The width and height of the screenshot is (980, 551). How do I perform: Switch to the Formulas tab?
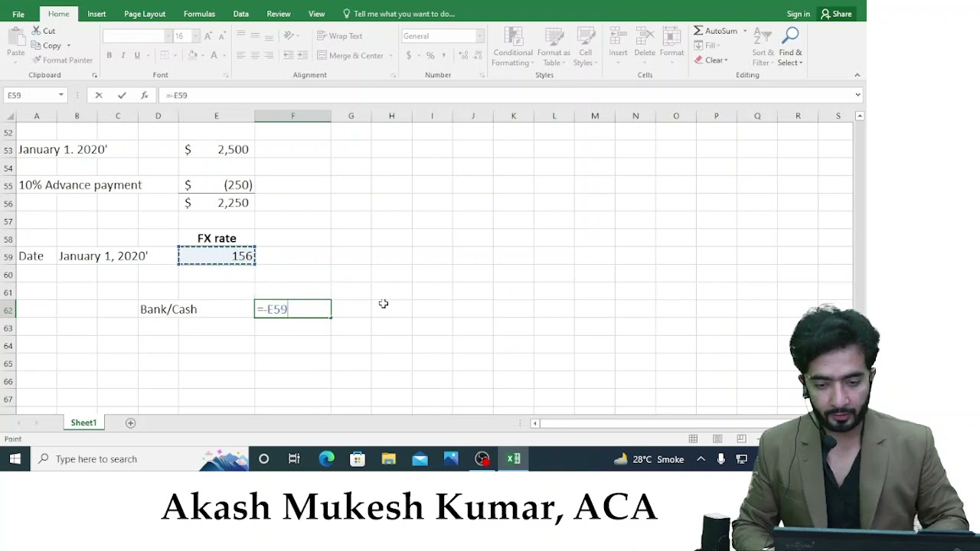(199, 14)
